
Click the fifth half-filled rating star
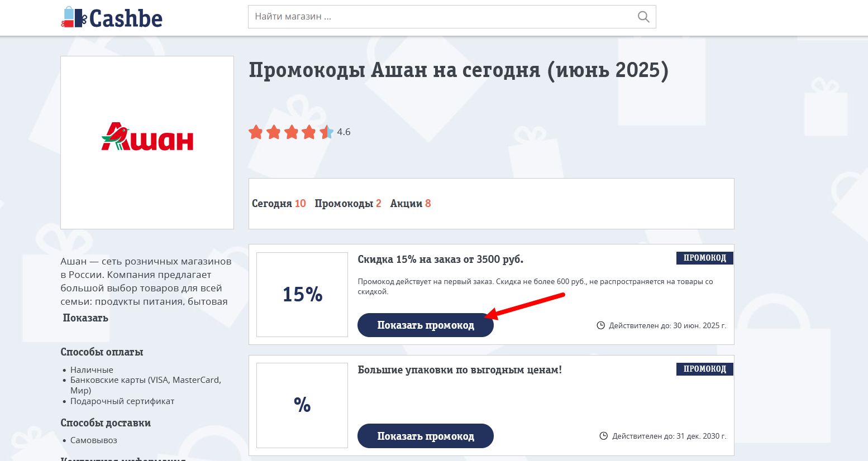point(327,132)
